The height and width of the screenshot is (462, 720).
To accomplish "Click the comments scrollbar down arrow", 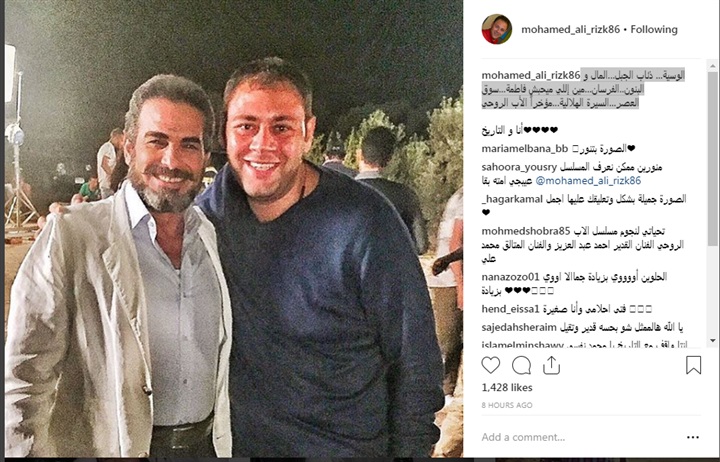I will click(712, 341).
